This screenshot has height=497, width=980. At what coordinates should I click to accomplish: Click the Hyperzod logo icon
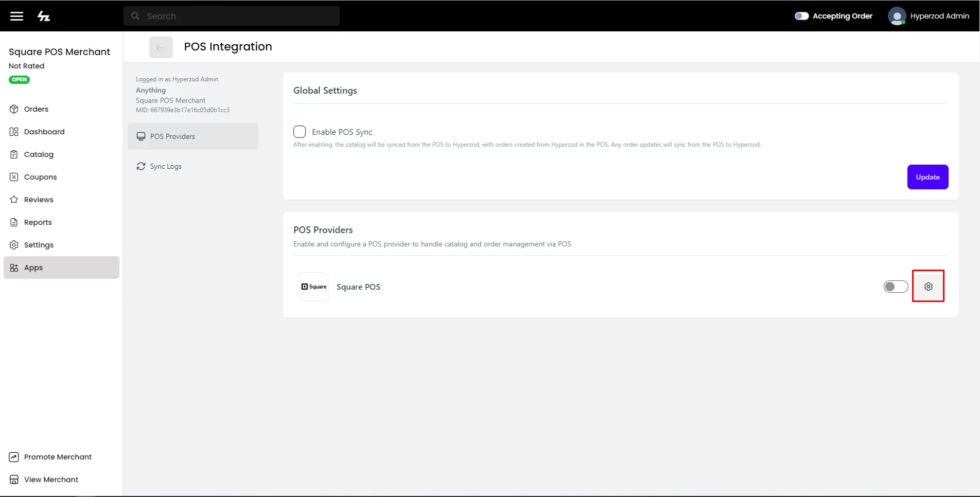(x=44, y=16)
